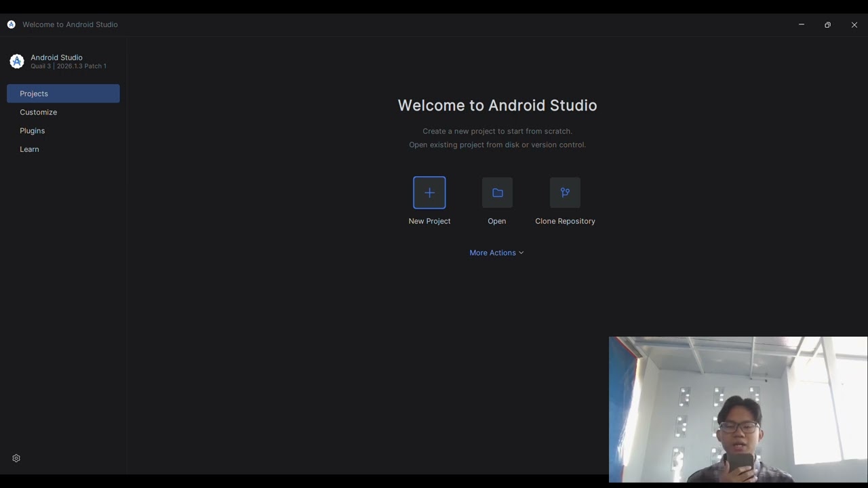Expand the More Actions dropdown
The width and height of the screenshot is (868, 488).
(496, 253)
